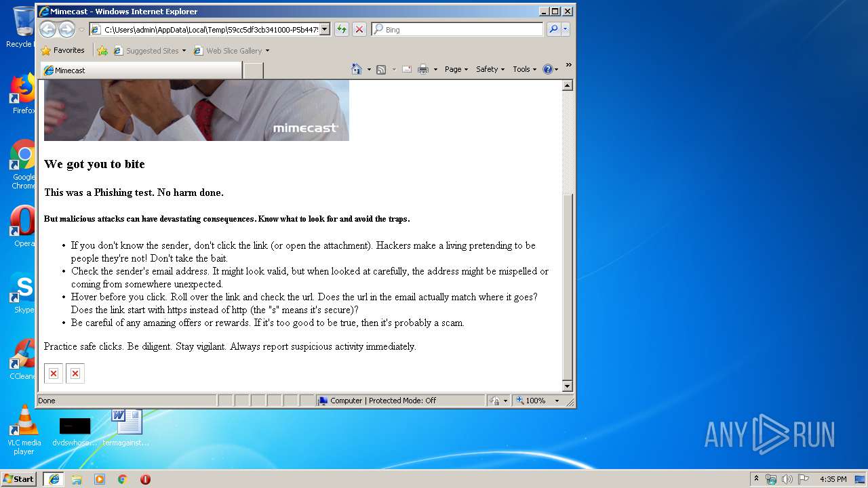The width and height of the screenshot is (868, 488).
Task: Click the Bing search box
Action: click(457, 29)
